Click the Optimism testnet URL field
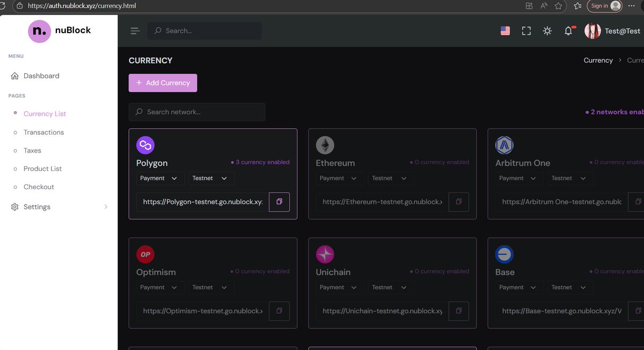The height and width of the screenshot is (350, 644). pyautogui.click(x=203, y=311)
